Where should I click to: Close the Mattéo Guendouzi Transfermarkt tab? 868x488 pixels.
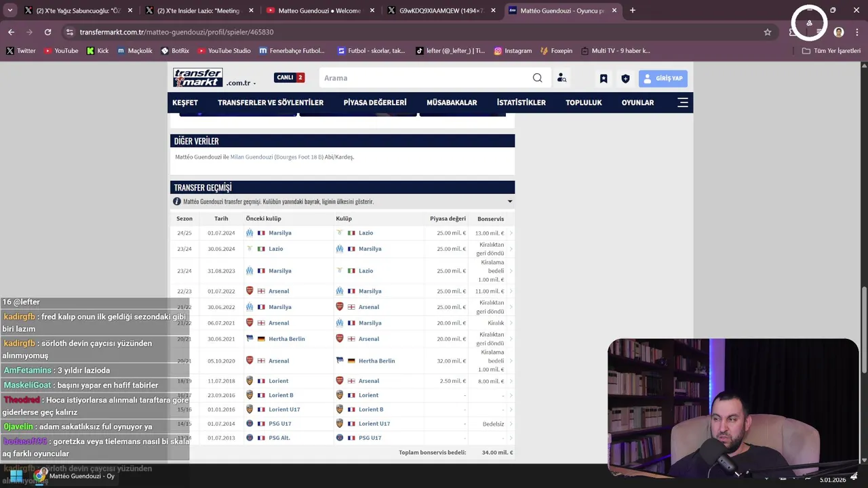click(x=614, y=10)
